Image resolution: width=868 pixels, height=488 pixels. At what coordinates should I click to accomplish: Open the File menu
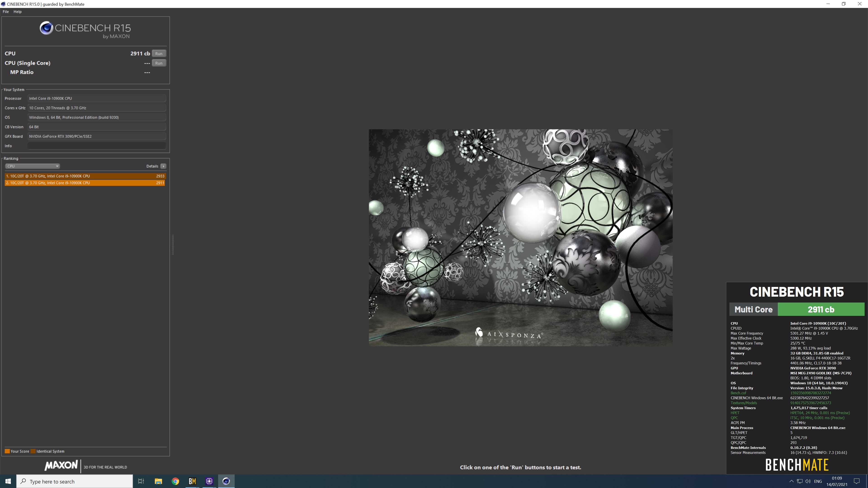pos(6,12)
